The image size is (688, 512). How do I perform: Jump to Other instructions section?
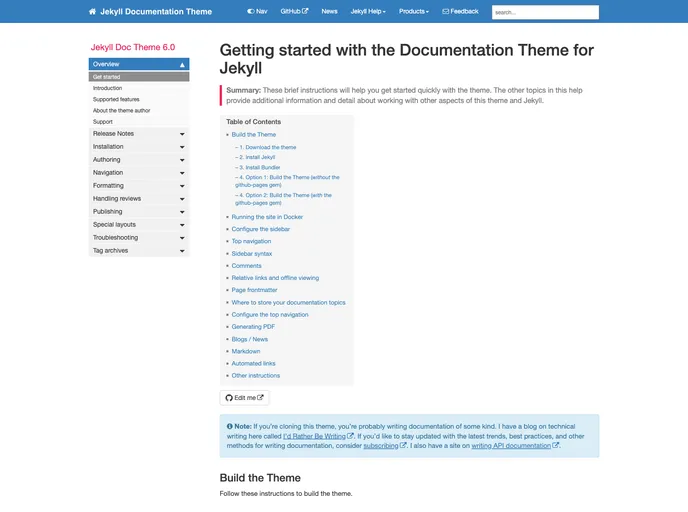256,376
